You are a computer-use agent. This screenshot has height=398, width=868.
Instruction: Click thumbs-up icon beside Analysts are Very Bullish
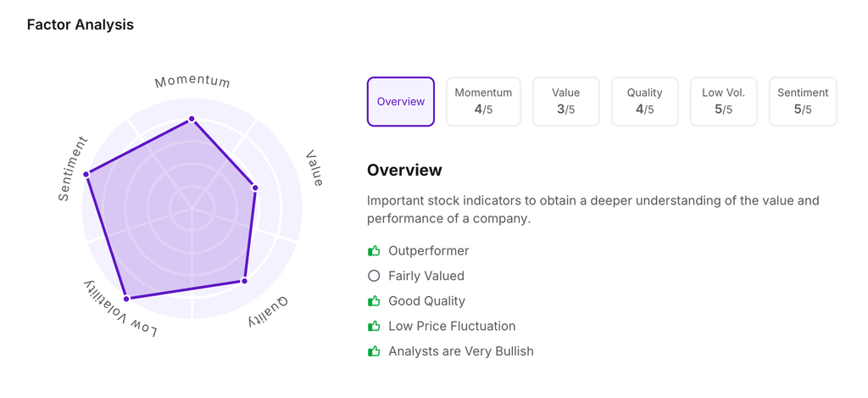374,351
